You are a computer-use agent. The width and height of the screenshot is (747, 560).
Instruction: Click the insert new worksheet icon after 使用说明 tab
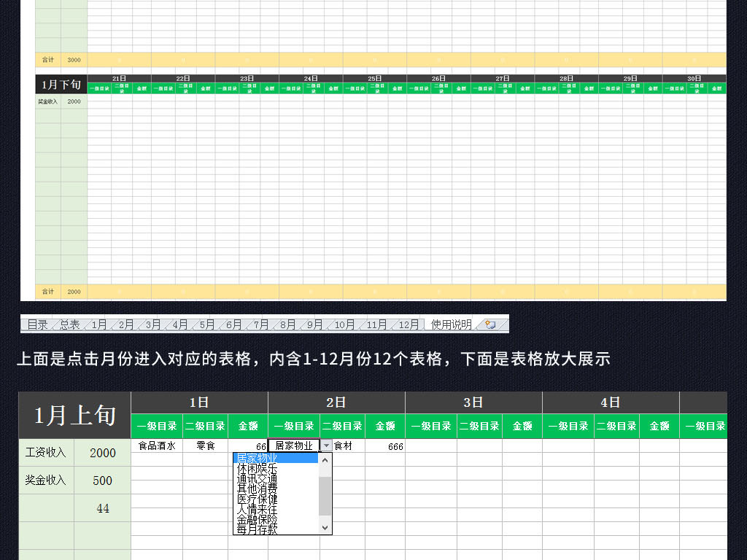click(x=489, y=324)
